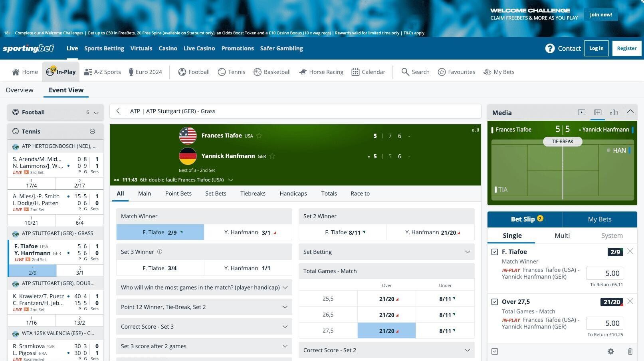Open My Bets in the navigation bar

(x=499, y=72)
